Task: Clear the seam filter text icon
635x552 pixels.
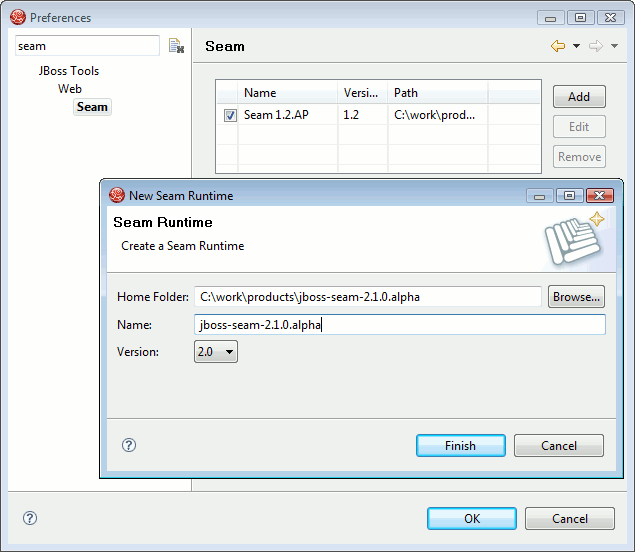Action: click(x=176, y=46)
